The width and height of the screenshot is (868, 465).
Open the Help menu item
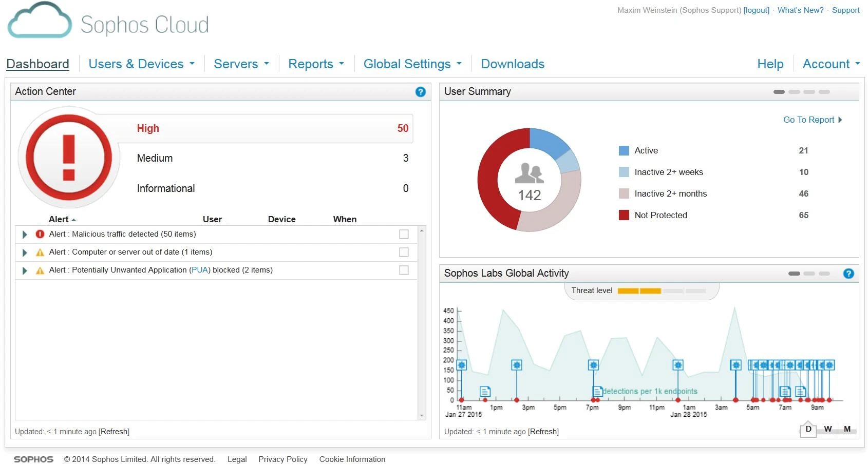770,64
